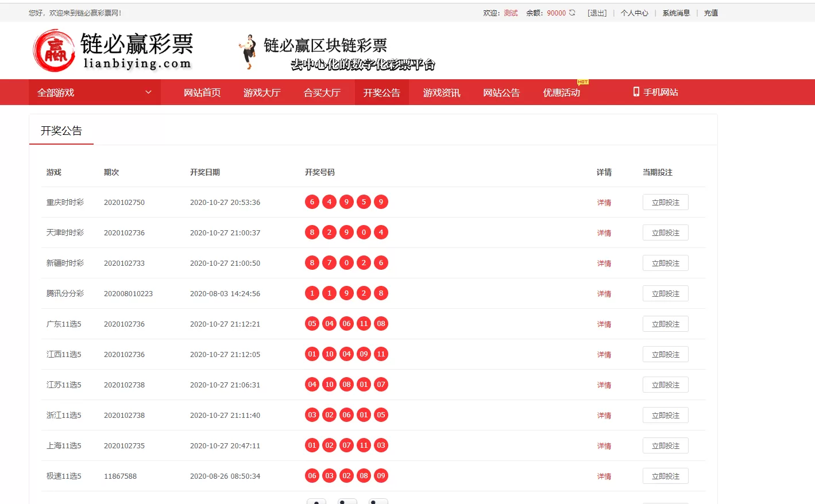Open the 网站公告 page
This screenshot has width=815, height=504.
(501, 92)
